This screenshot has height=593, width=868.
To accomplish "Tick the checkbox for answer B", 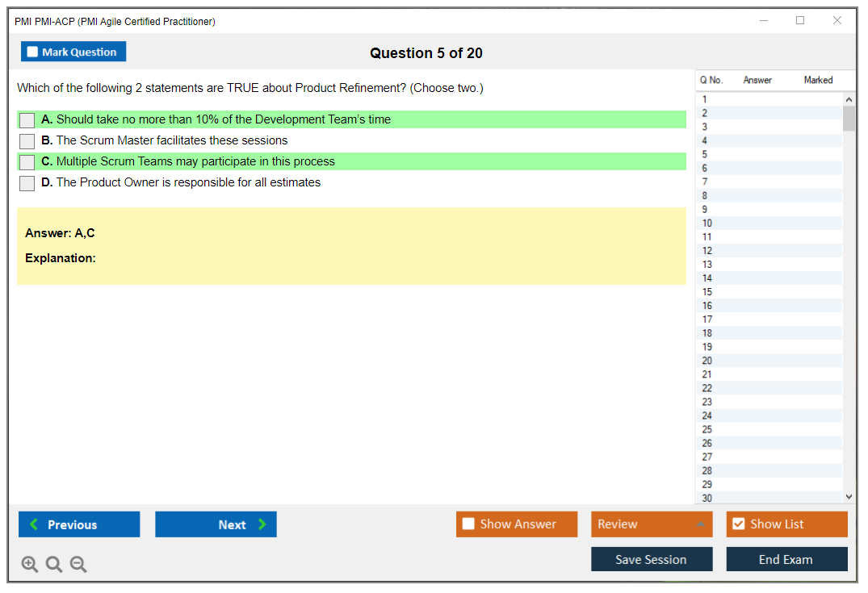I will click(x=27, y=141).
